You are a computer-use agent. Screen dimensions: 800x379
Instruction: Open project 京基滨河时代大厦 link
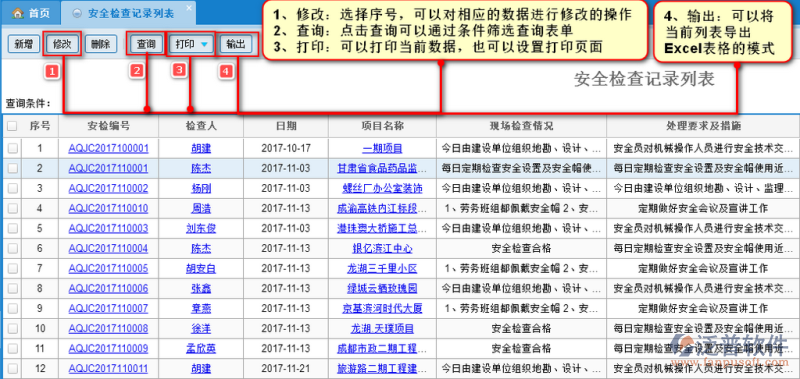[x=383, y=309]
